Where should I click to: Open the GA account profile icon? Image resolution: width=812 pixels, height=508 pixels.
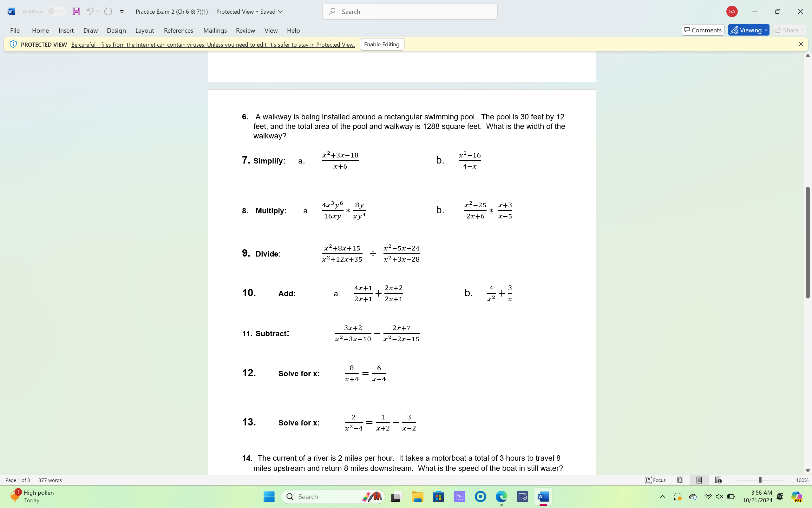pos(731,11)
